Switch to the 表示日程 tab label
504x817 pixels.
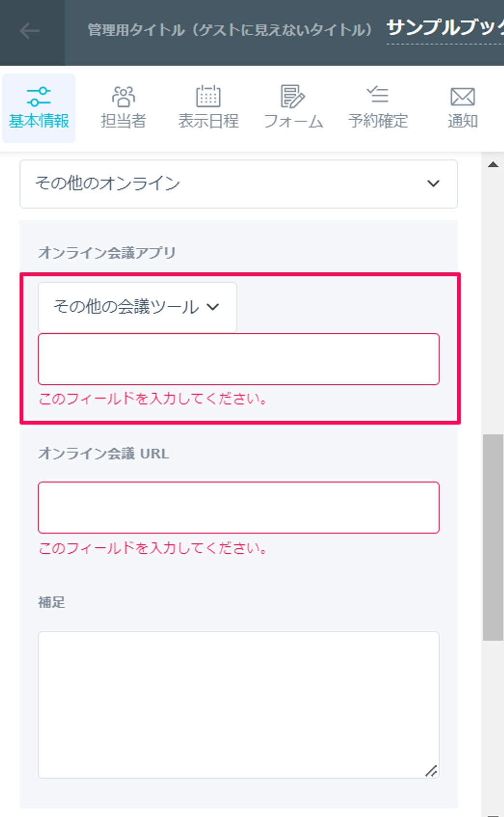point(208,121)
